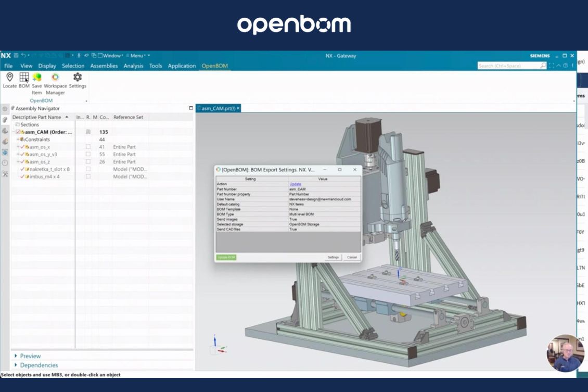Expand the asm_os_x subassembly

[x=18, y=147]
